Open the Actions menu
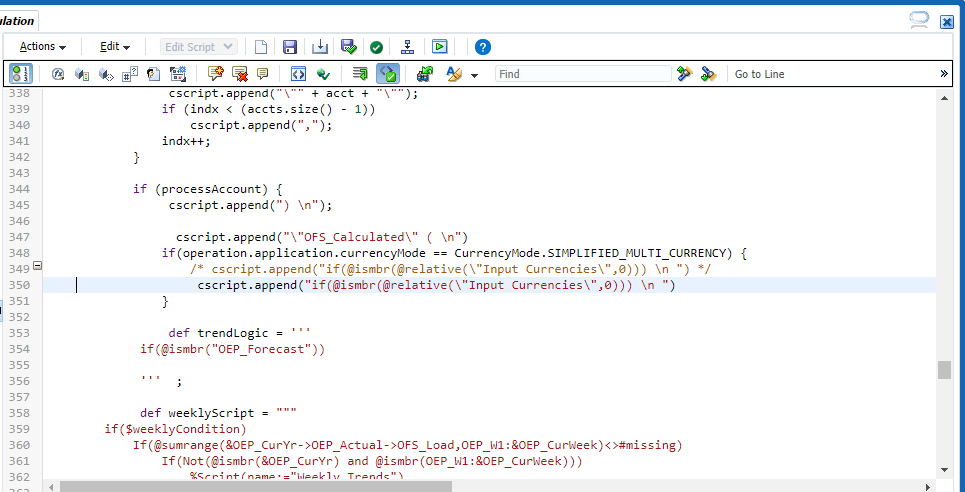Image resolution: width=965 pixels, height=492 pixels. 43,47
